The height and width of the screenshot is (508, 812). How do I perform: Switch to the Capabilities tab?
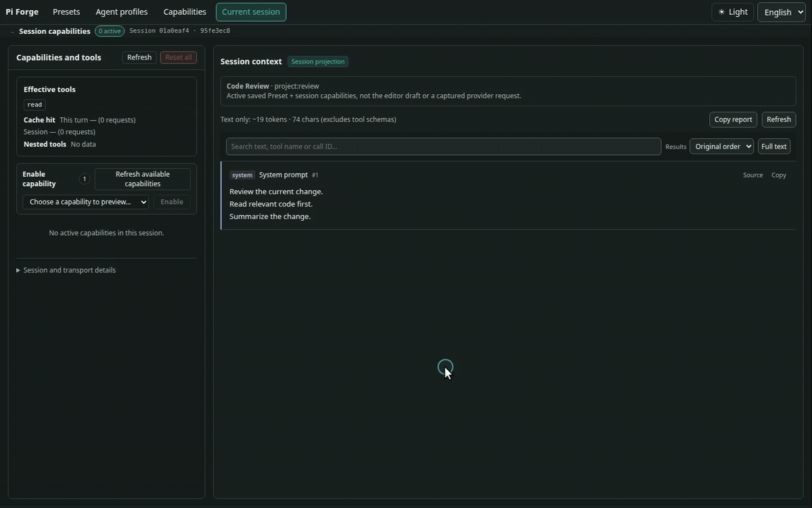[x=185, y=12]
